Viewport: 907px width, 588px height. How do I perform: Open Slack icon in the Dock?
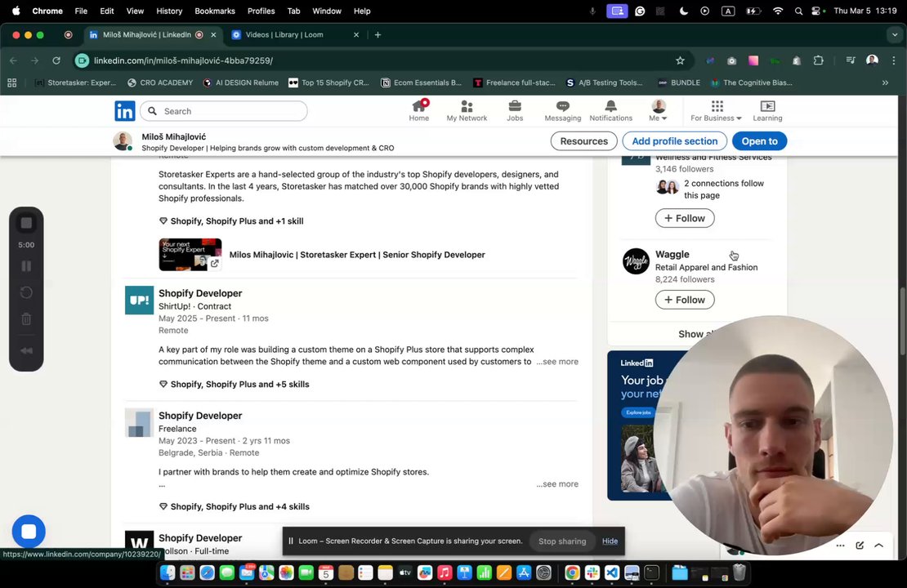(x=592, y=572)
